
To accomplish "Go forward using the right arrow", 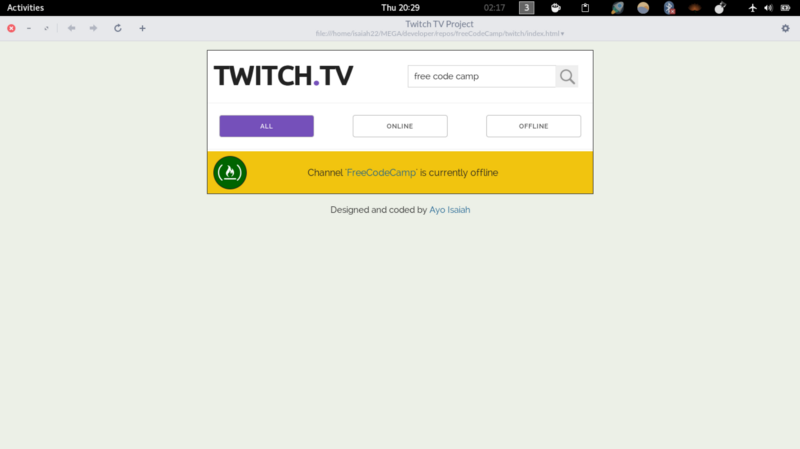I will tap(93, 28).
